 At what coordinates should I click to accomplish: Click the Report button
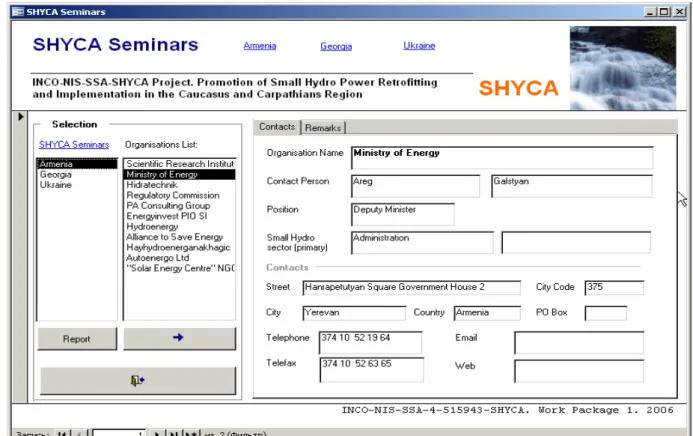77,339
